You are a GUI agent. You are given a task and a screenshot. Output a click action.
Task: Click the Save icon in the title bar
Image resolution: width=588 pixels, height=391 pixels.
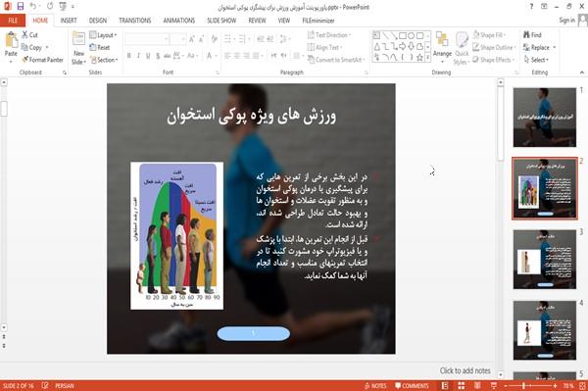[x=21, y=7]
